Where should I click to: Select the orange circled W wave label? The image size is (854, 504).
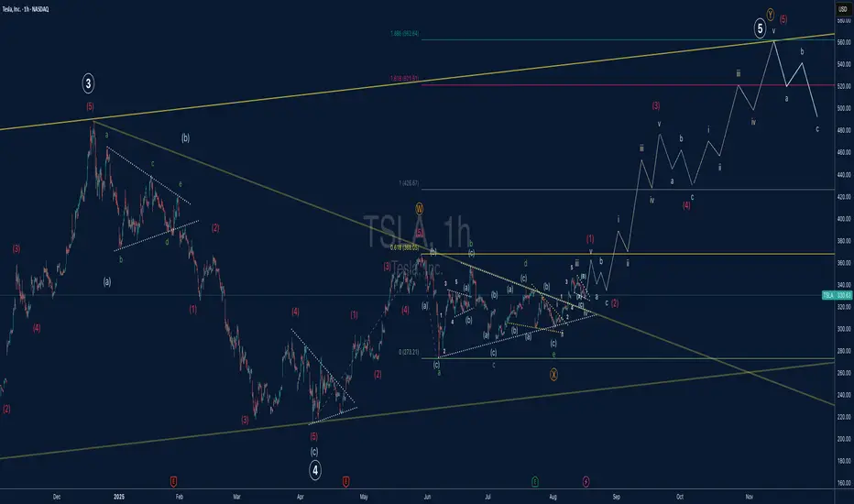pos(419,209)
